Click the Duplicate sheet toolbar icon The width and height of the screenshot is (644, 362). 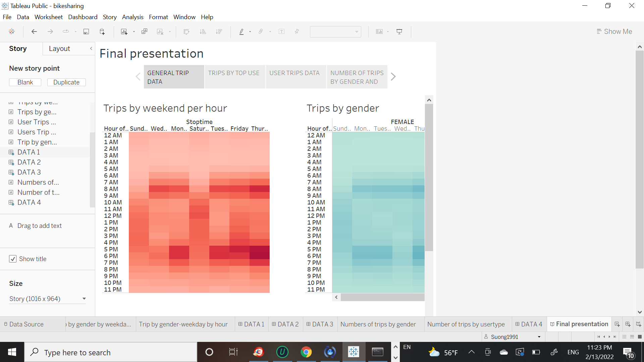tap(145, 32)
